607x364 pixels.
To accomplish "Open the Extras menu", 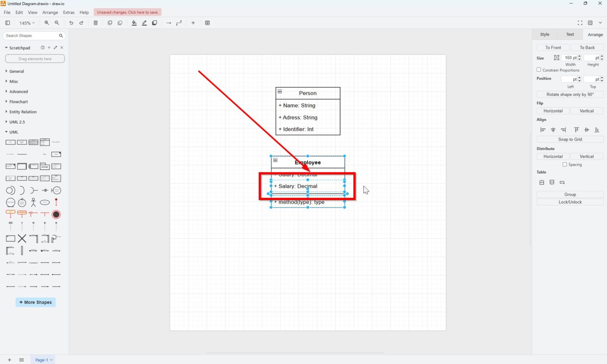I will click(69, 12).
